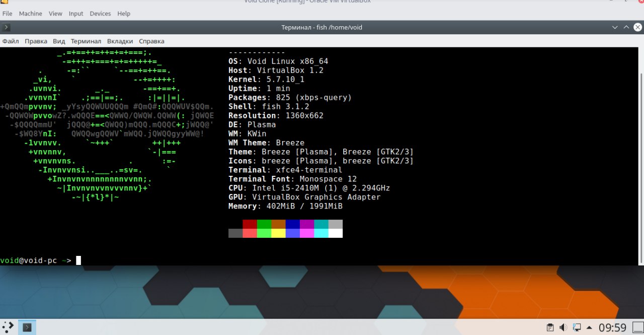Viewport: 644px width, 335px height.
Task: Click the 'GPU: VirtualBox Graphics Adapter' line
Action: coord(304,197)
